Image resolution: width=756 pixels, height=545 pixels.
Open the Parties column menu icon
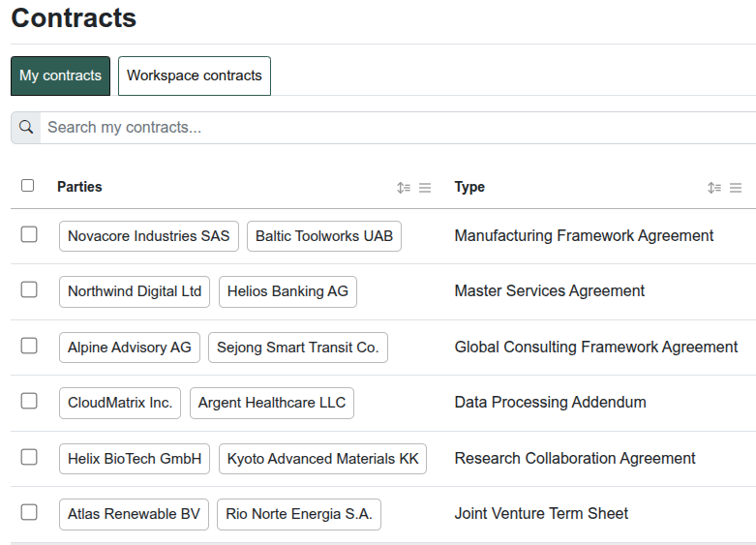[425, 188]
